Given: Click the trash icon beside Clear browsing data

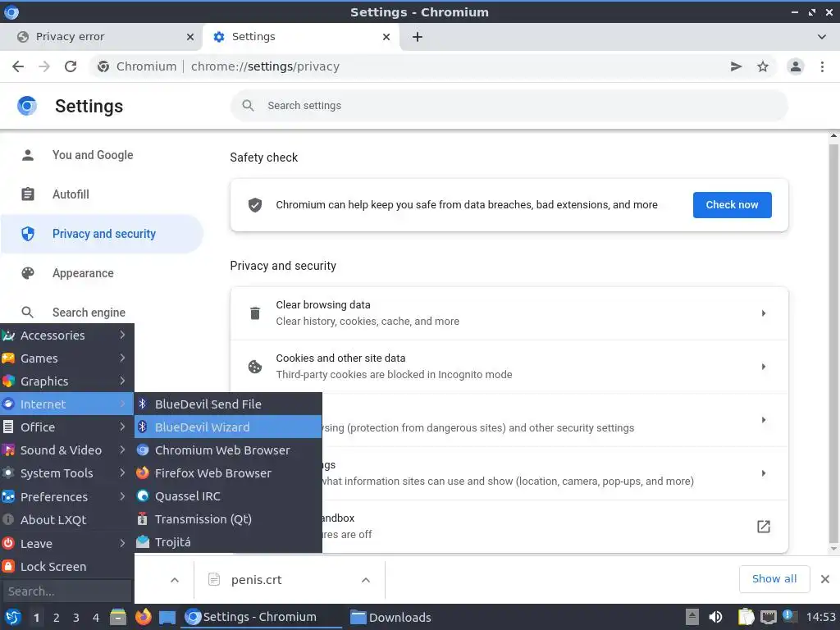Looking at the screenshot, I should click(x=255, y=313).
